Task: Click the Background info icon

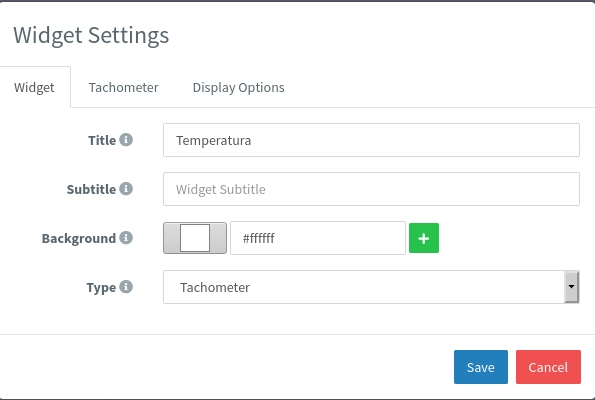Action: tap(126, 238)
